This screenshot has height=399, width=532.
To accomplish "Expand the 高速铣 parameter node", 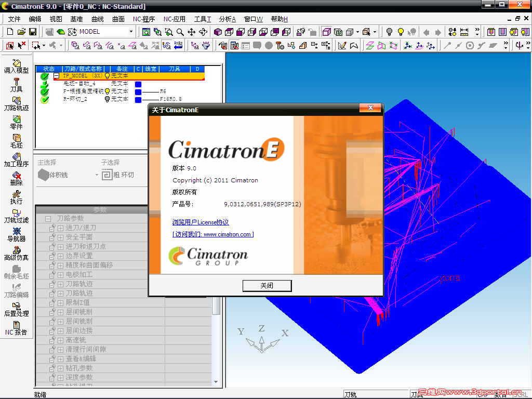I will click(x=60, y=340).
